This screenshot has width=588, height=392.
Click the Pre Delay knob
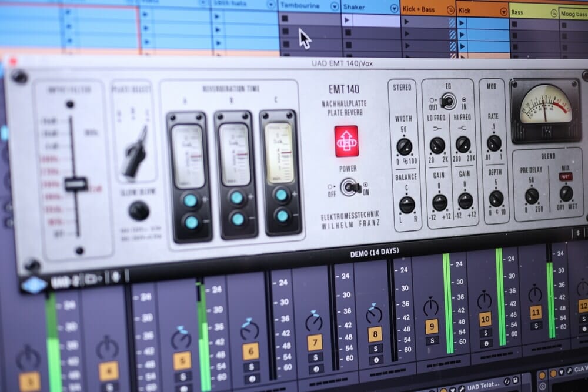click(x=532, y=196)
